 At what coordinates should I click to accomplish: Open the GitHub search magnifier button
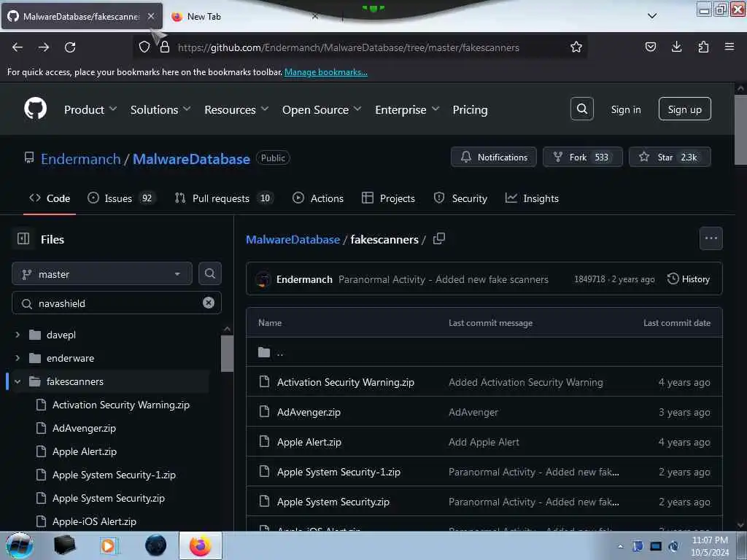point(581,109)
